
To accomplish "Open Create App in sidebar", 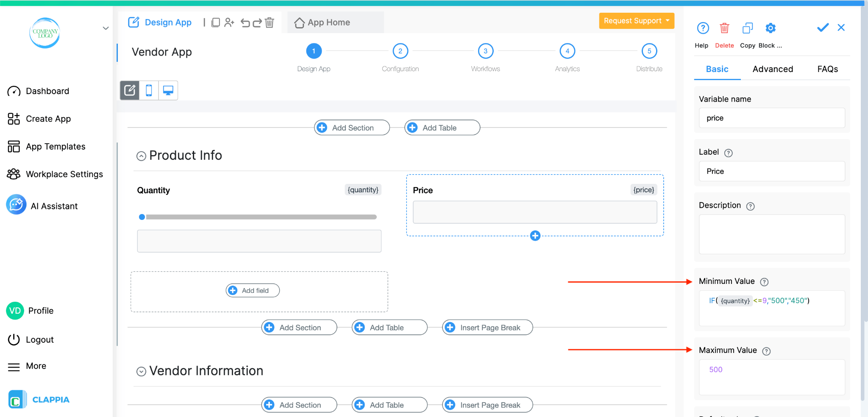I will click(39, 119).
